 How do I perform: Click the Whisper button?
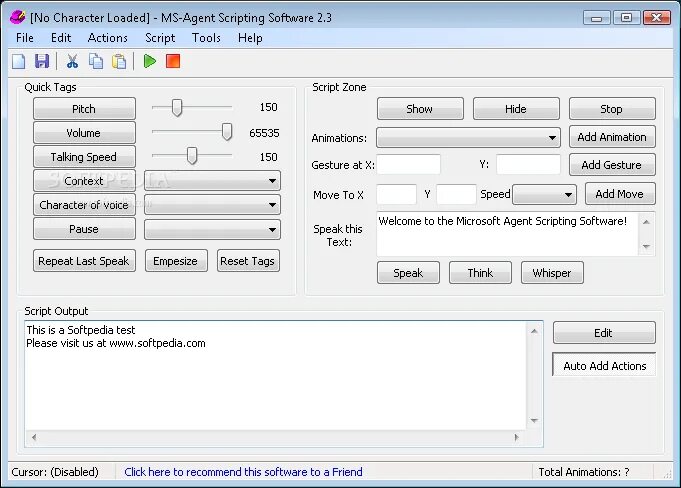(552, 273)
